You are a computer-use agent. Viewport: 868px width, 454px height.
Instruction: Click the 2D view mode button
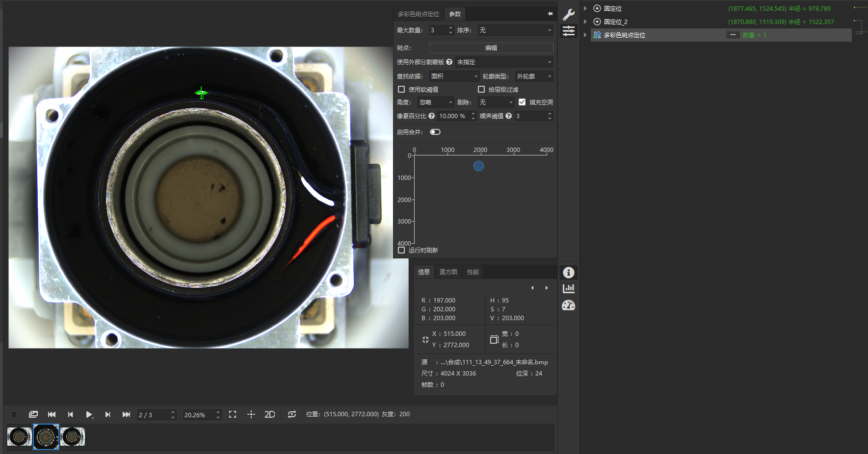pos(269,415)
